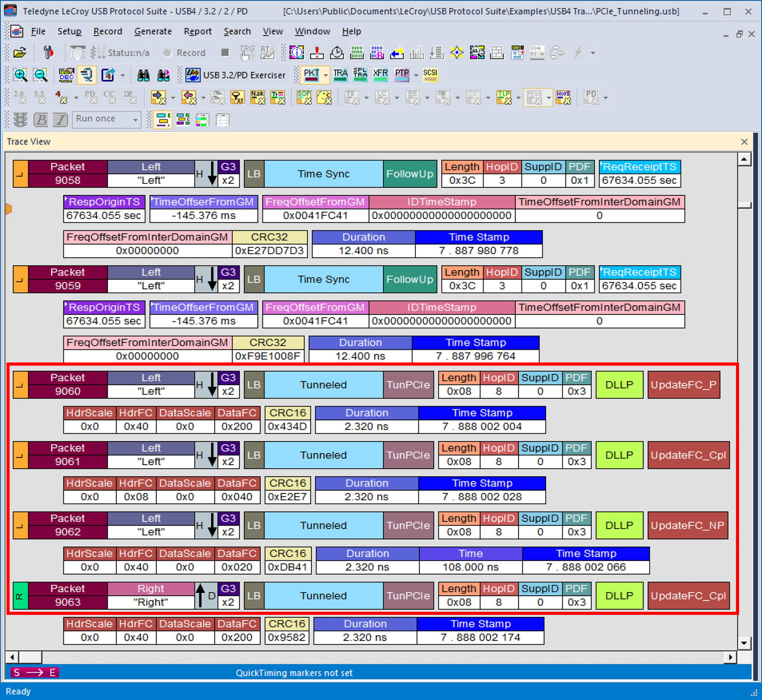Launch the USB 3.2/PD Exerciser

(x=235, y=75)
